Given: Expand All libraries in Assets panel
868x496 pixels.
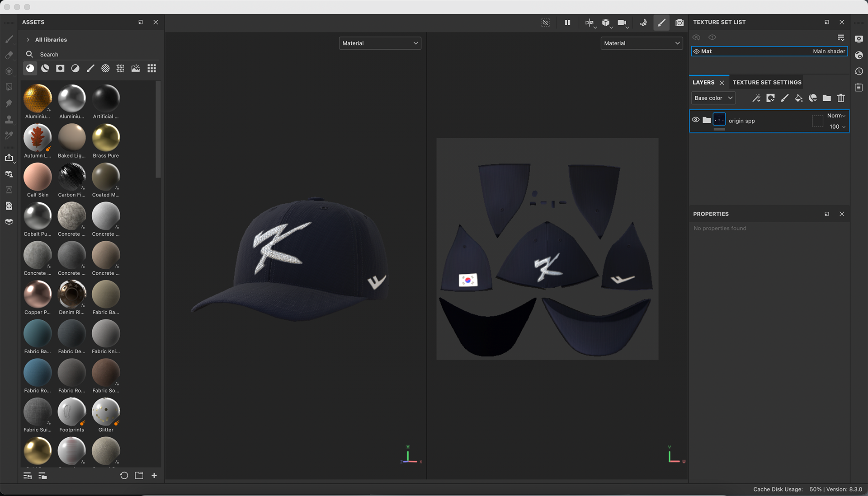Looking at the screenshot, I should [x=28, y=40].
